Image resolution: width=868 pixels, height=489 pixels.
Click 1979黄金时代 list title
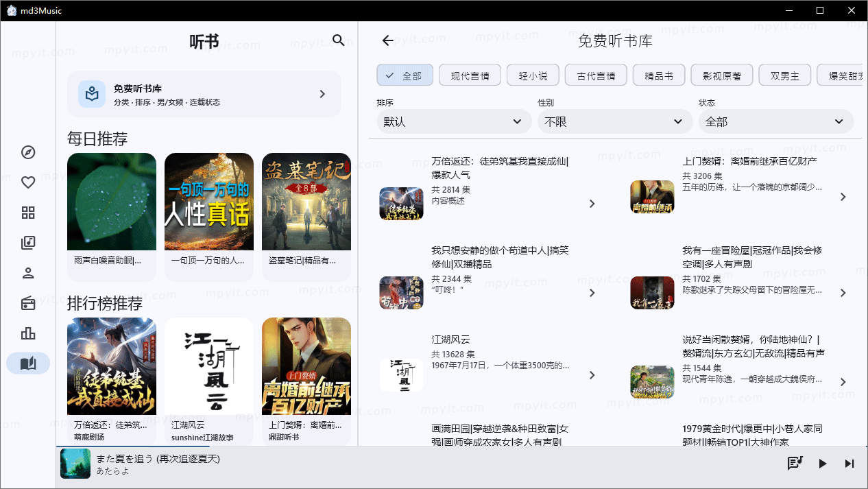[752, 435]
